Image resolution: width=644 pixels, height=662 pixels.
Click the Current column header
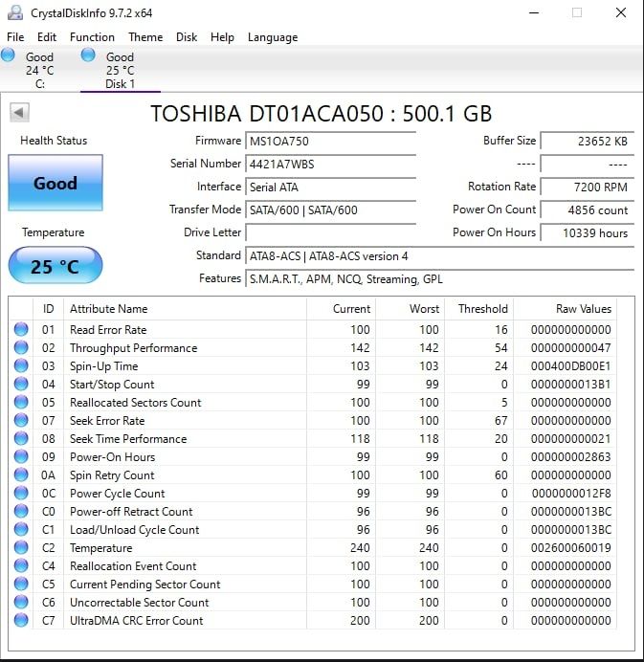(342, 309)
